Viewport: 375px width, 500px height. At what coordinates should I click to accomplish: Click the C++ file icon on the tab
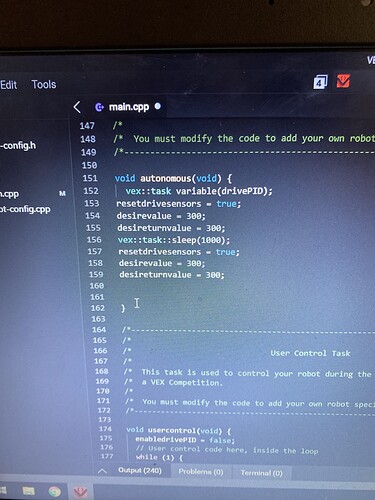click(x=99, y=107)
